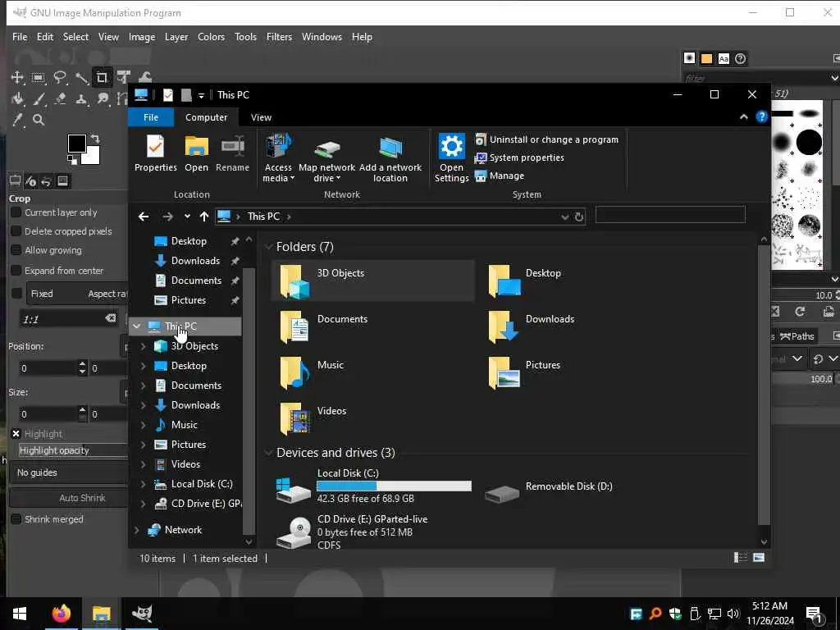Select the Smudge tool in GIMP

pyautogui.click(x=103, y=98)
